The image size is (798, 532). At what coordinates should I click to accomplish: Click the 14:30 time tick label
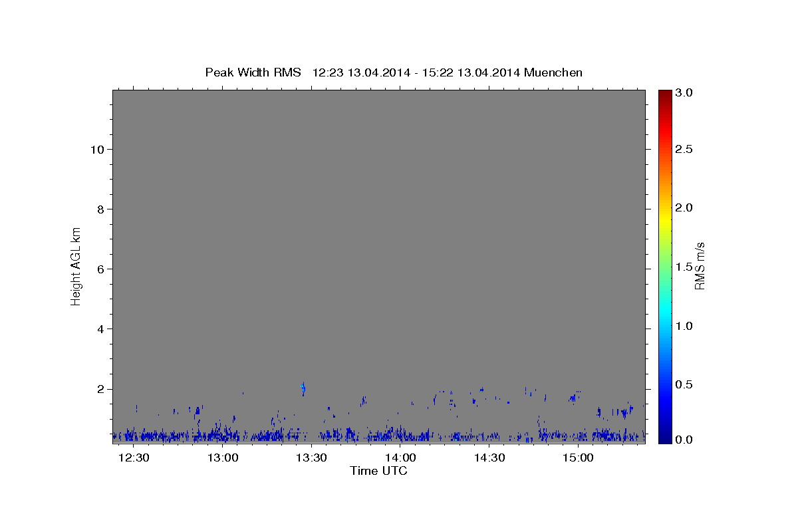pyautogui.click(x=489, y=458)
